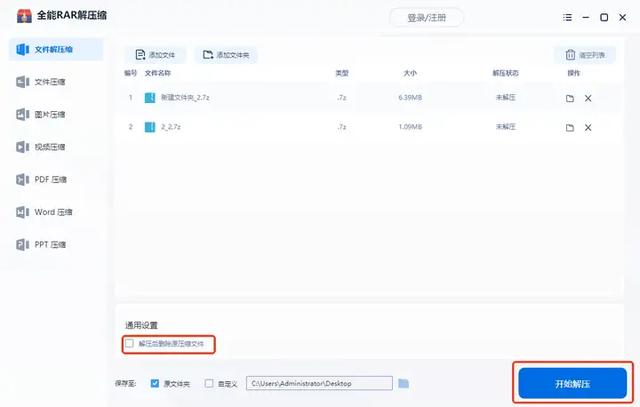Click the 解压状态 column header

point(505,73)
